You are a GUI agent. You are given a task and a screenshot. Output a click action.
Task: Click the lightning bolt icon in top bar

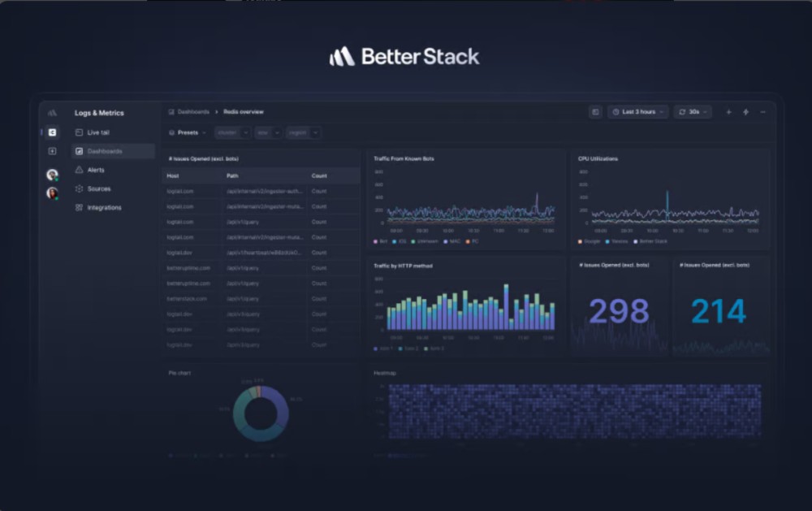click(x=745, y=112)
